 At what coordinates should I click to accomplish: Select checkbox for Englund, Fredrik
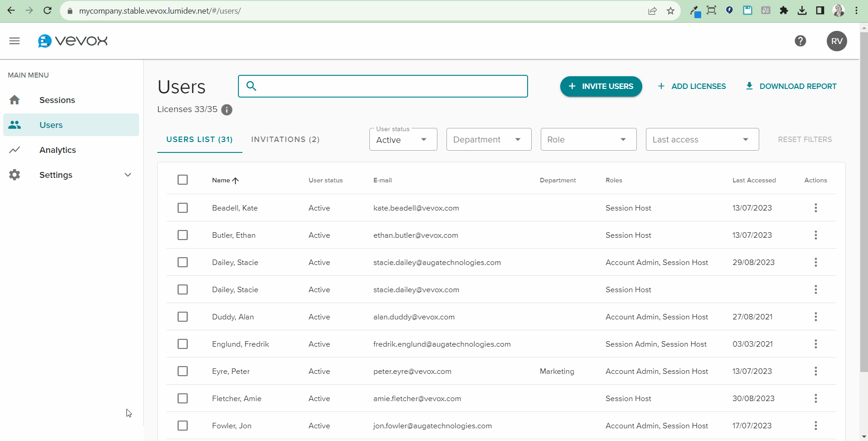tap(183, 344)
